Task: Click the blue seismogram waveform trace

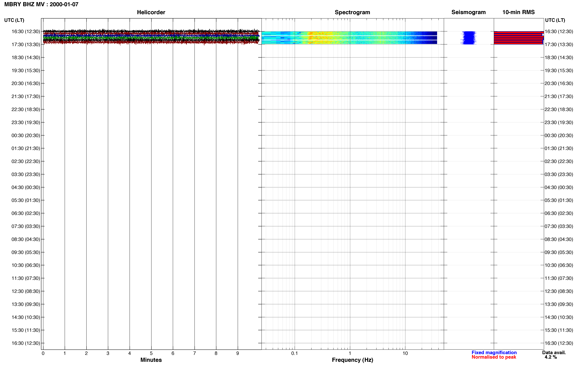Action: click(x=469, y=38)
